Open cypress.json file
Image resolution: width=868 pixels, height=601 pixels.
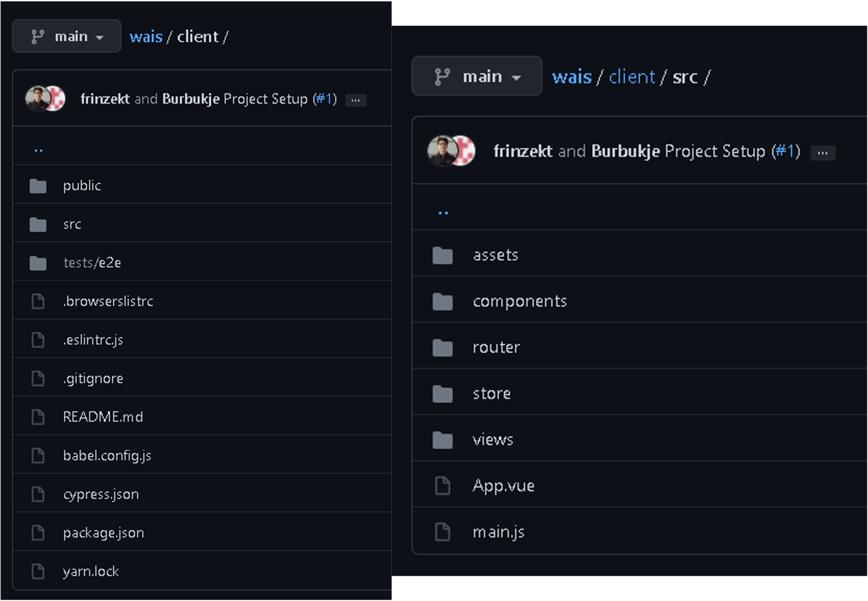[101, 494]
